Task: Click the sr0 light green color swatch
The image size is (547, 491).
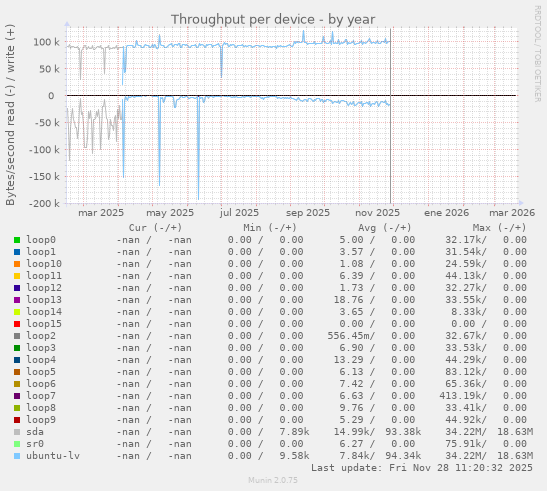Action: click(x=17, y=444)
